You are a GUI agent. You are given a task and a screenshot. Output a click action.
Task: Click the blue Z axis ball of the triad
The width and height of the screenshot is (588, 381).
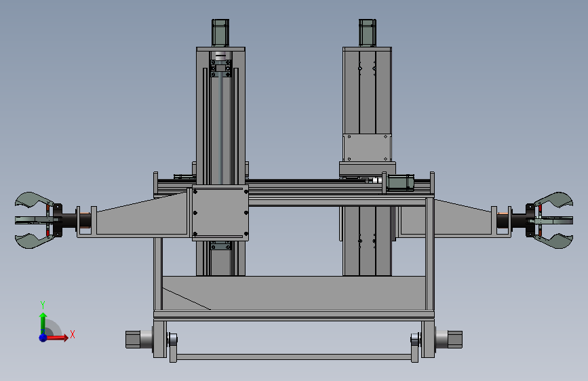pyautogui.click(x=43, y=338)
